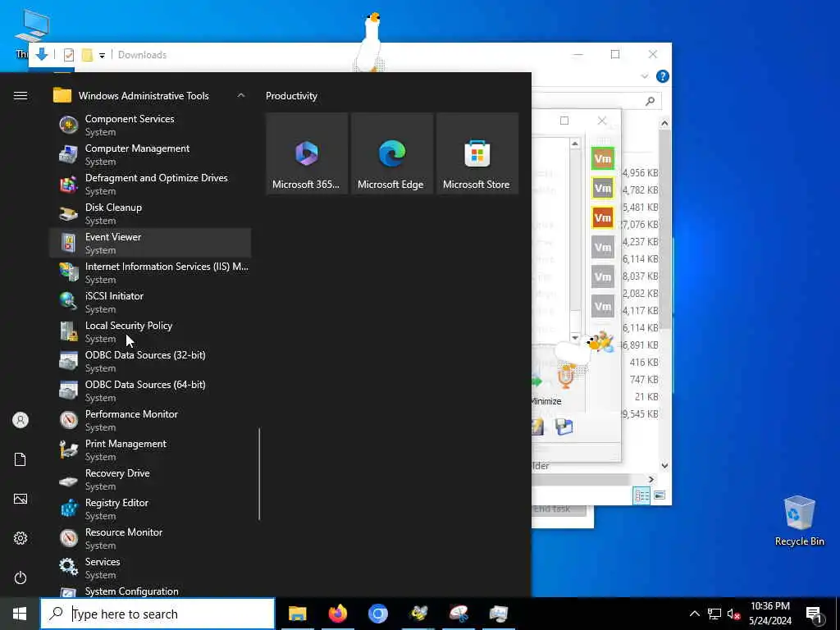The image size is (840, 630).
Task: Open Settings gear in Start menu
Action: point(21,538)
